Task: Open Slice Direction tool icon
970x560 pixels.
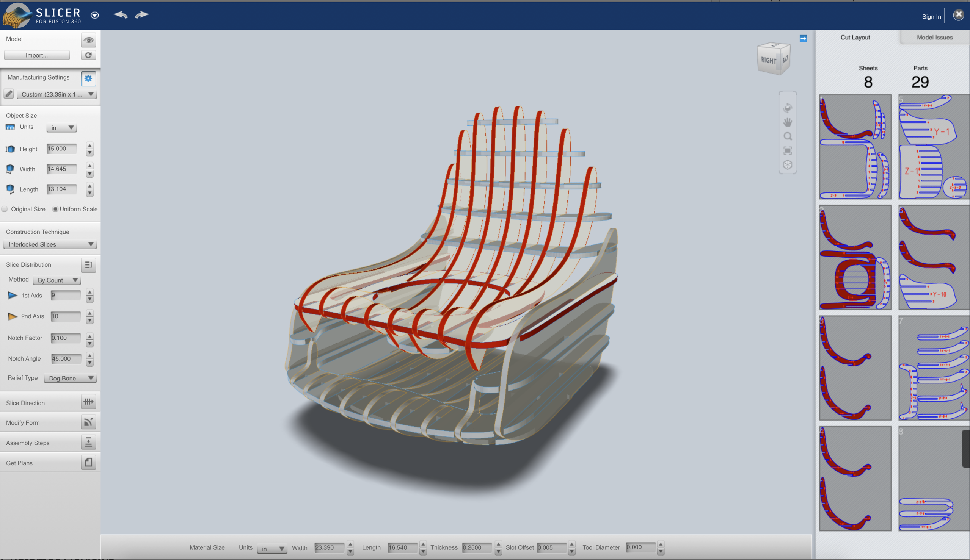Action: (x=88, y=402)
